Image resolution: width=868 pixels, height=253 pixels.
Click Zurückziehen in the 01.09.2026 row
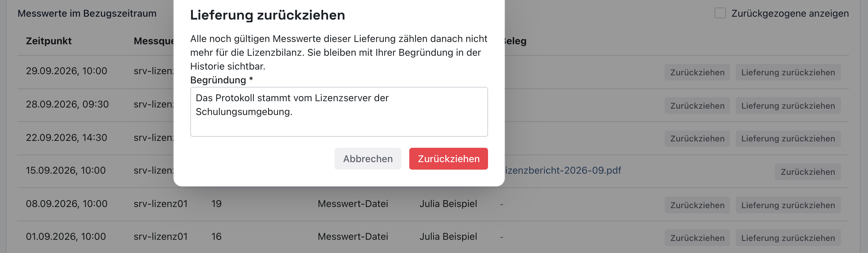(x=697, y=238)
